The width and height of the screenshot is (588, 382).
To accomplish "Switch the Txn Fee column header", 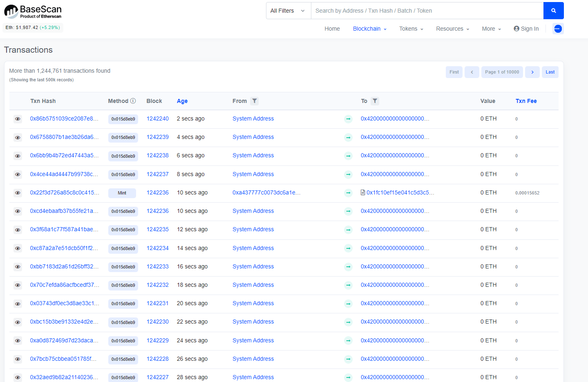I will [x=526, y=101].
